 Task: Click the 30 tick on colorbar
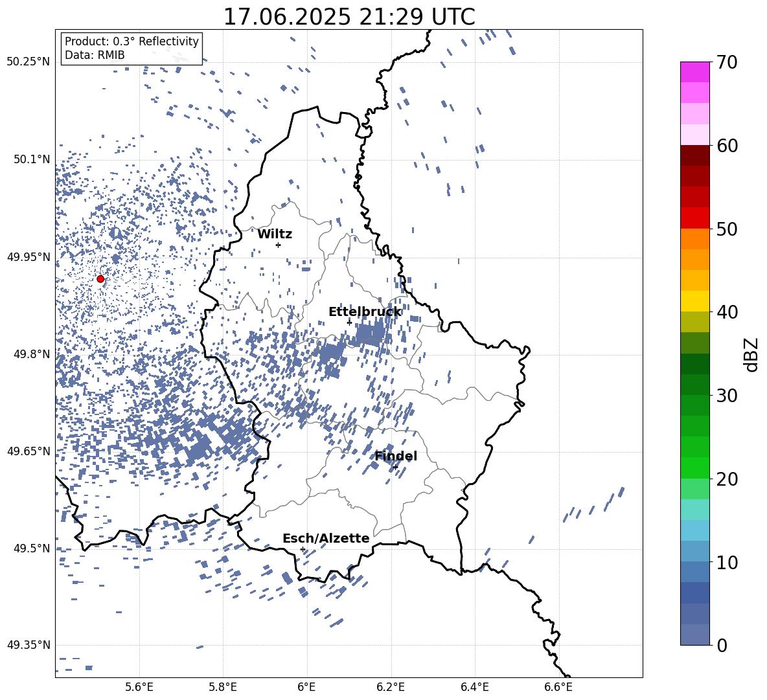726,396
